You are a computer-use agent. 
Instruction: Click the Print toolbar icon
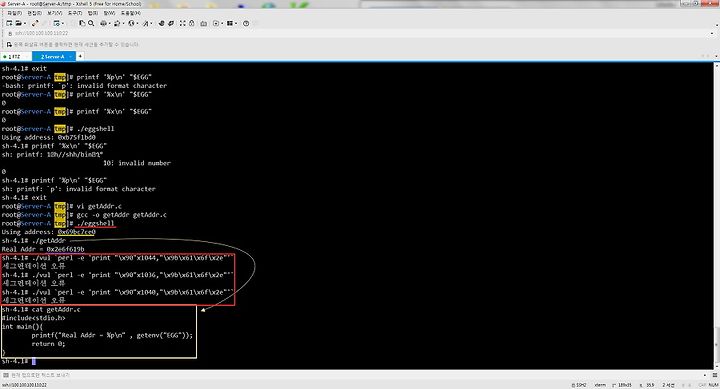pyautogui.click(x=103, y=23)
